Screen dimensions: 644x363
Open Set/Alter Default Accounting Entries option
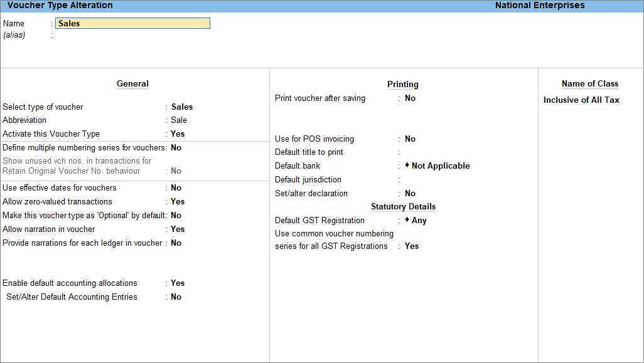tap(176, 297)
